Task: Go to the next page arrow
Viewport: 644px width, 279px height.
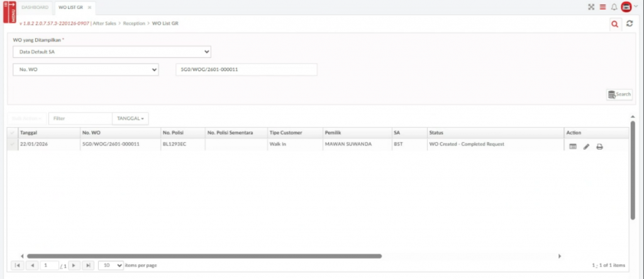Action: [x=74, y=266]
